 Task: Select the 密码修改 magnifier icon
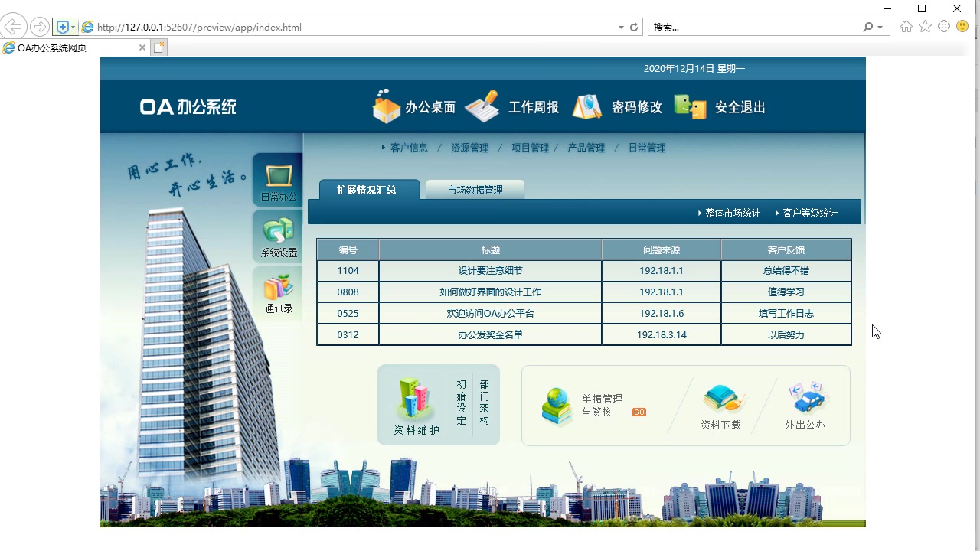coord(586,107)
